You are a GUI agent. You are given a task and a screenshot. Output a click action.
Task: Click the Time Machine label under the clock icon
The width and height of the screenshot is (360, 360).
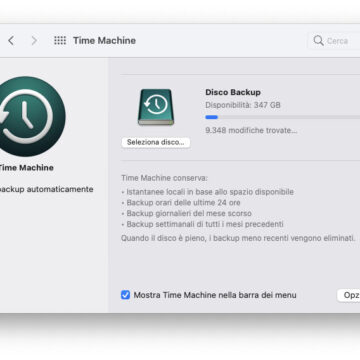[26, 168]
